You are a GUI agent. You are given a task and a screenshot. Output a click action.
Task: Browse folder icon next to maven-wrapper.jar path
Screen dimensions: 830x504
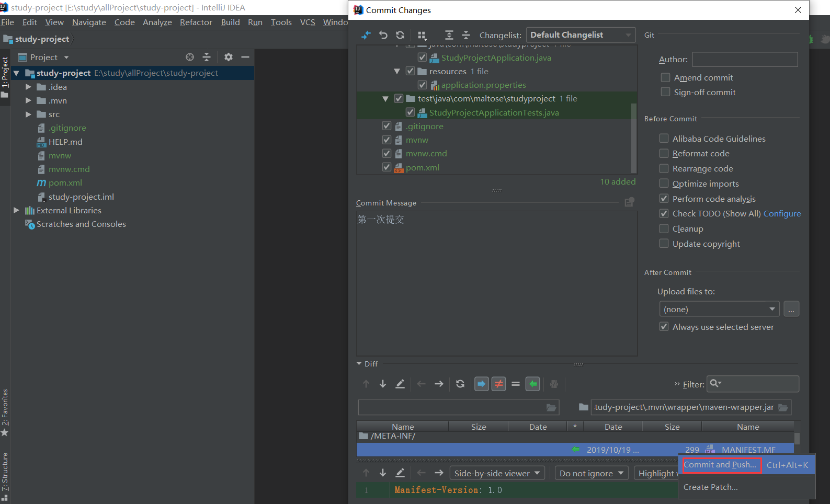click(x=783, y=407)
